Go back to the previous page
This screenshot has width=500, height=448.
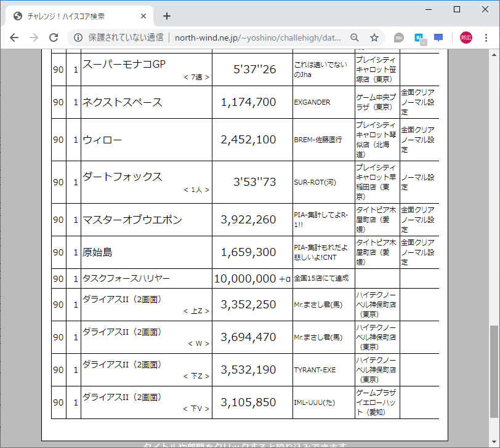14,38
